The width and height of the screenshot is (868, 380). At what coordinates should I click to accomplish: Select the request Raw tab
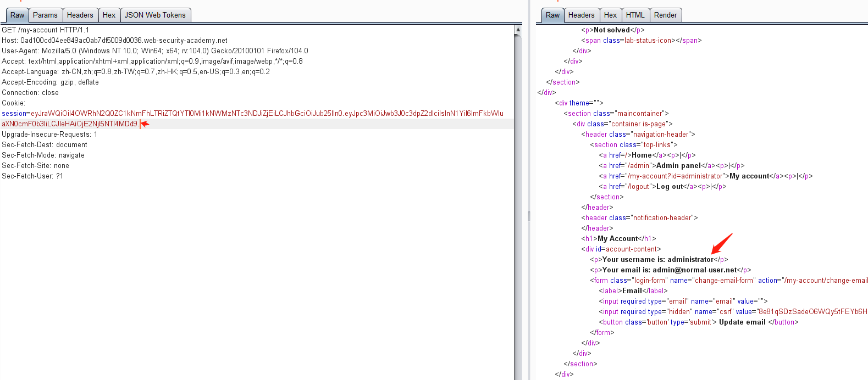click(x=17, y=15)
